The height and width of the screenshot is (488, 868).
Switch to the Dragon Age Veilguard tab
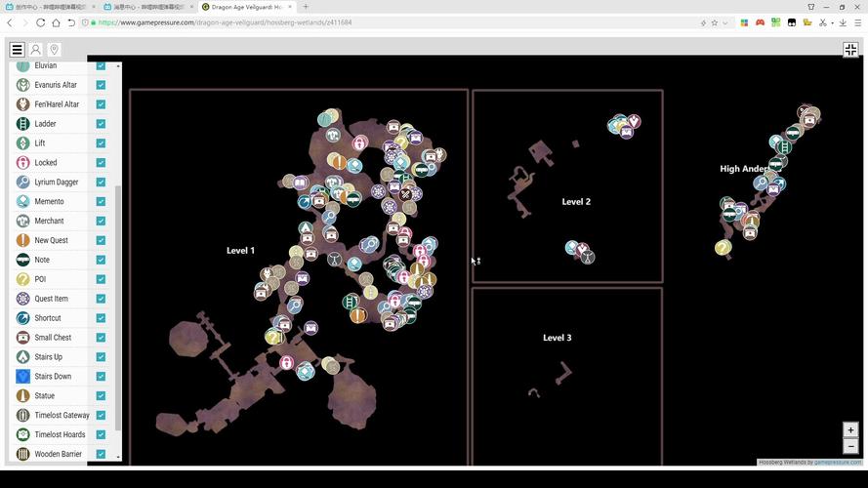click(244, 7)
